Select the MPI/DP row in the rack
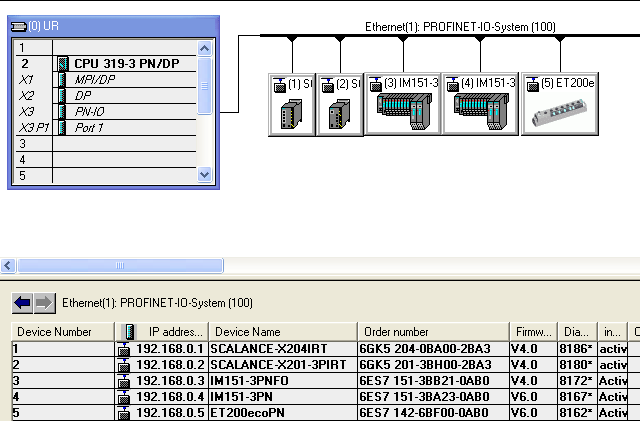This screenshot has width=640, height=421. (x=106, y=80)
